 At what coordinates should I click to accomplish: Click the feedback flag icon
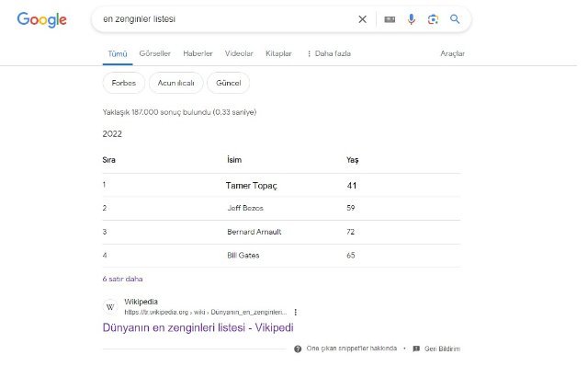[x=416, y=349]
